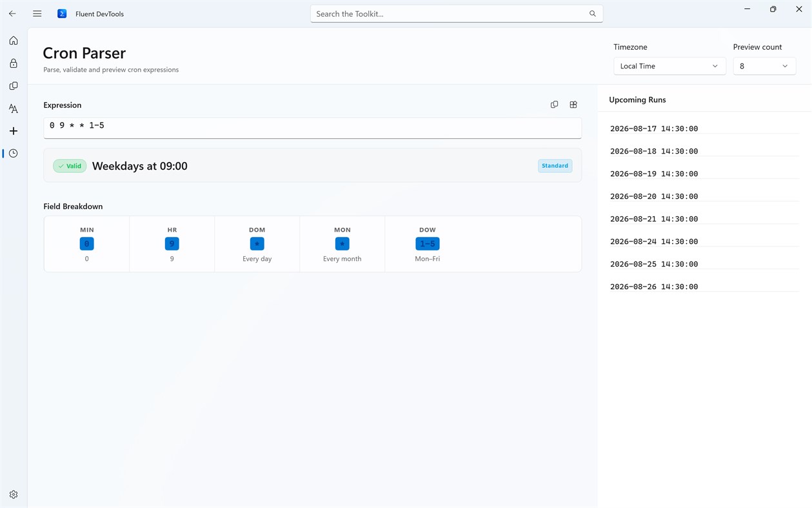Select the DOM field asterisk chip
Viewport: 812px width, 508px height.
(257, 244)
